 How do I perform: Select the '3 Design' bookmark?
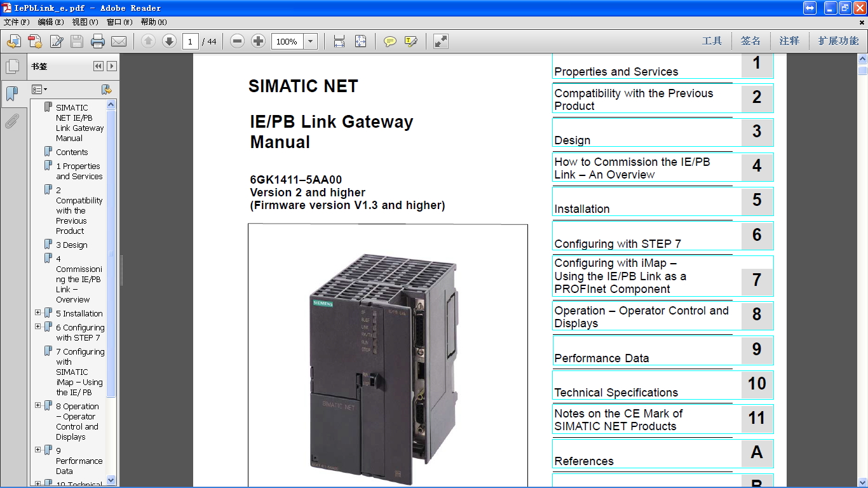(x=72, y=245)
